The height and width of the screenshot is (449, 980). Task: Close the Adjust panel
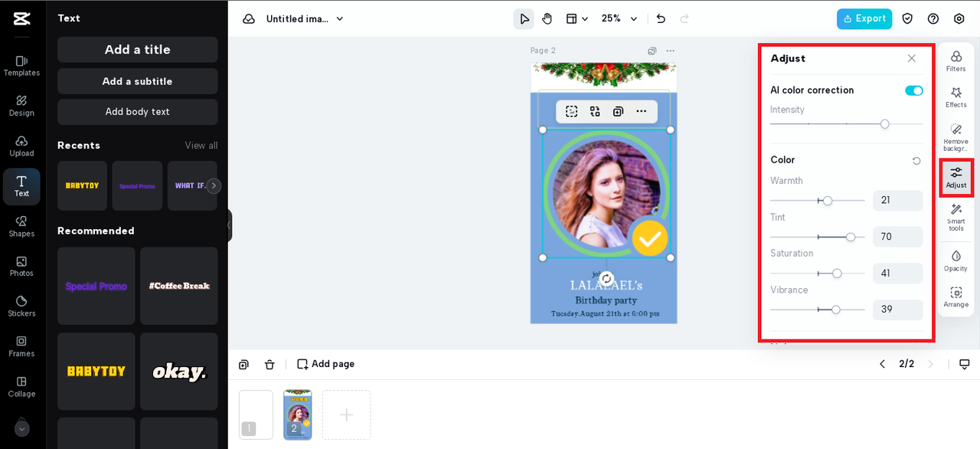click(911, 58)
